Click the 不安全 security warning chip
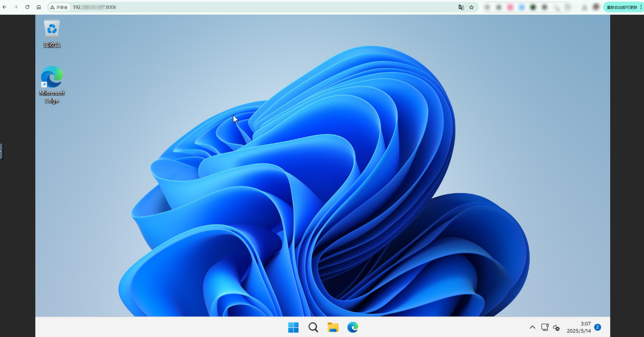This screenshot has height=337, width=644. pyautogui.click(x=59, y=7)
